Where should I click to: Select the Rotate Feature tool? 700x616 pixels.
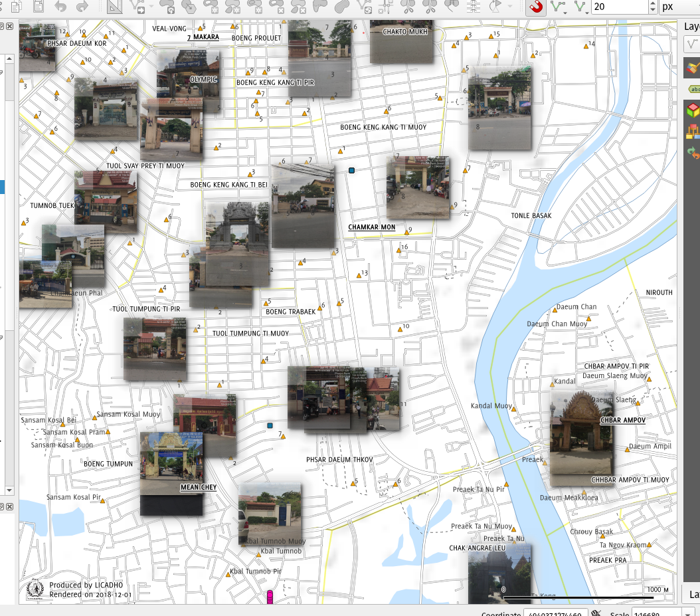click(167, 6)
